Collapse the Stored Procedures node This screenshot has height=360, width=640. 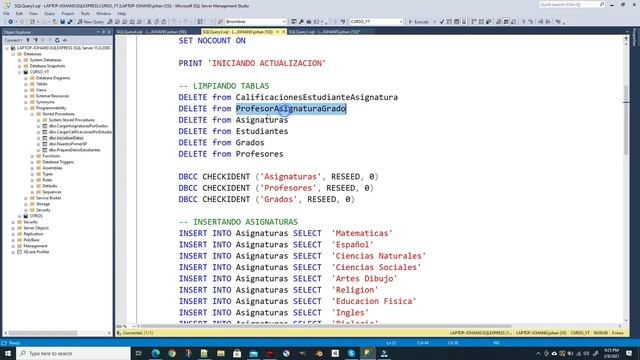32,114
